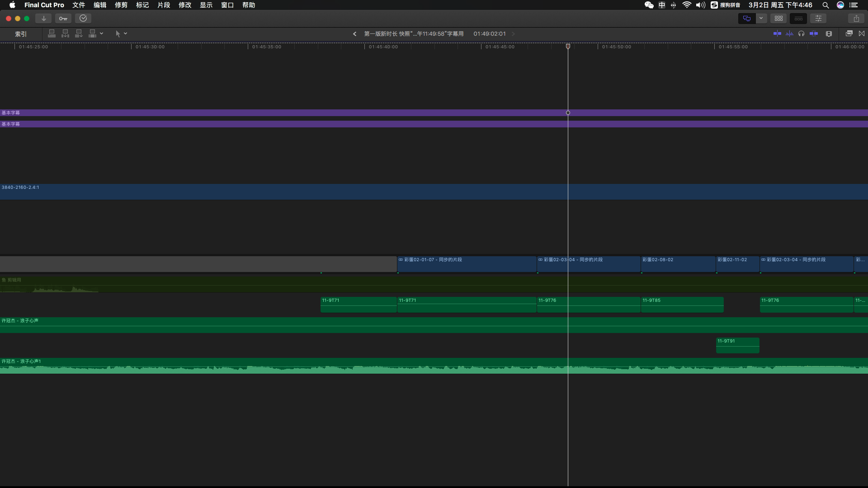This screenshot has height=488, width=868.
Task: Click the Append clip edit icon
Action: point(79,33)
